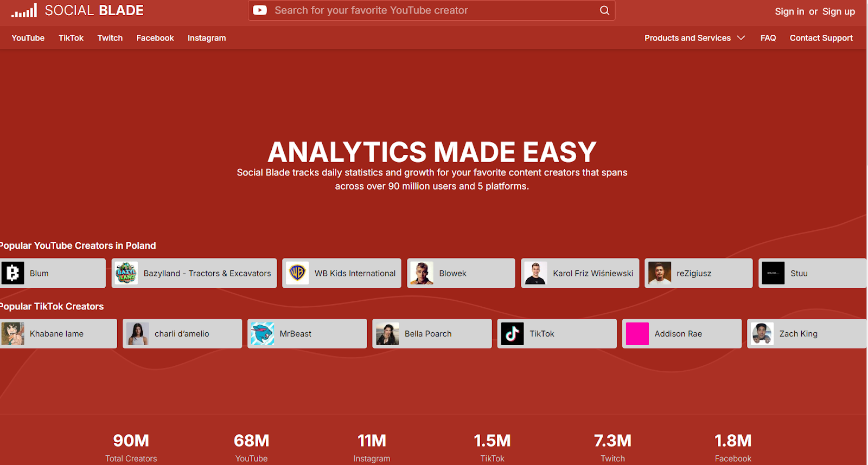
Task: Click the YouTube icon in search bar
Action: click(260, 10)
